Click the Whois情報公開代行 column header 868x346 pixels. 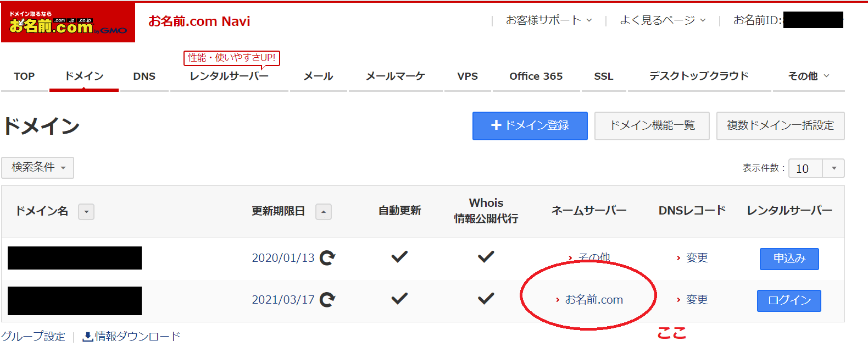(486, 211)
